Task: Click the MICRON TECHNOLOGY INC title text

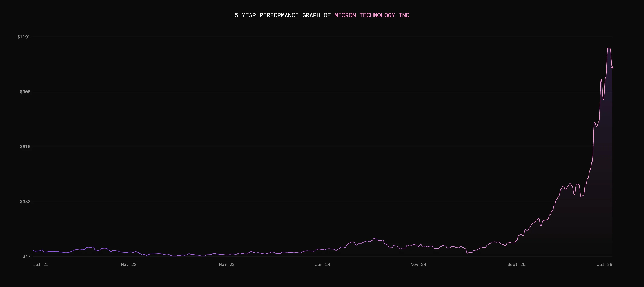Action: [x=372, y=15]
